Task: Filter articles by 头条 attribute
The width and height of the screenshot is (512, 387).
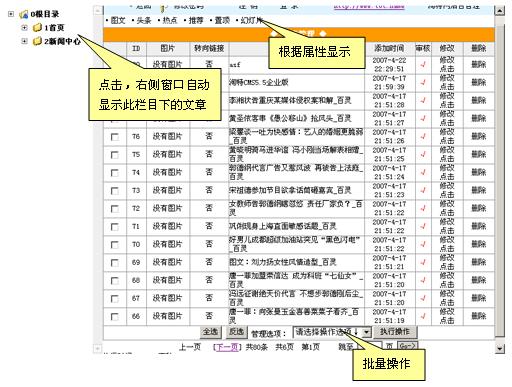Action: (x=144, y=20)
